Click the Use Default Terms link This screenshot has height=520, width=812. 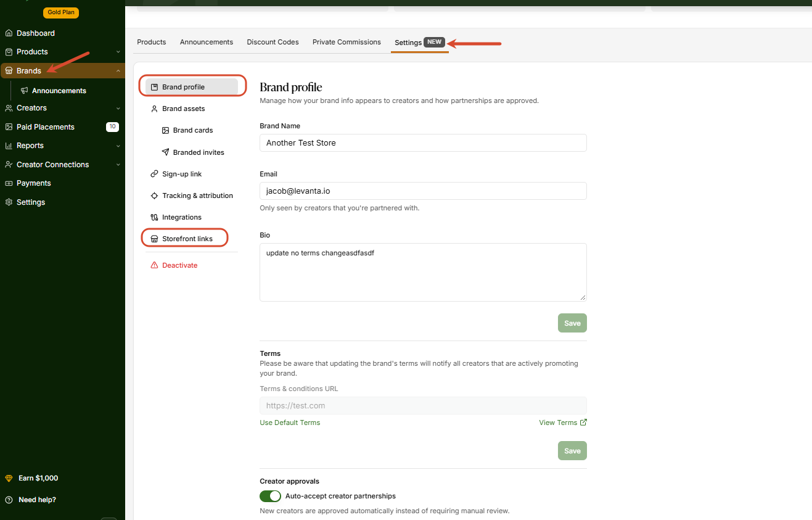pos(290,423)
